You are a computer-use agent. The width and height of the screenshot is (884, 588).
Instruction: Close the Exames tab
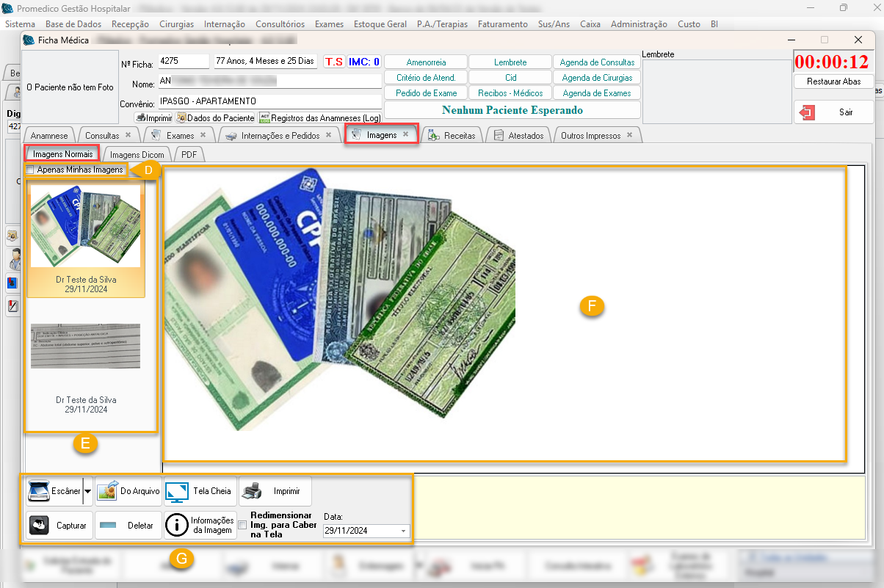(x=203, y=135)
